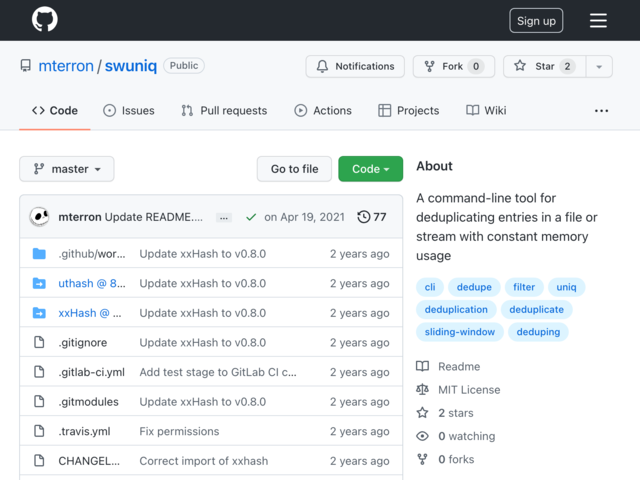Click the Sign up button
Screen dimensions: 640x480
click(x=536, y=20)
